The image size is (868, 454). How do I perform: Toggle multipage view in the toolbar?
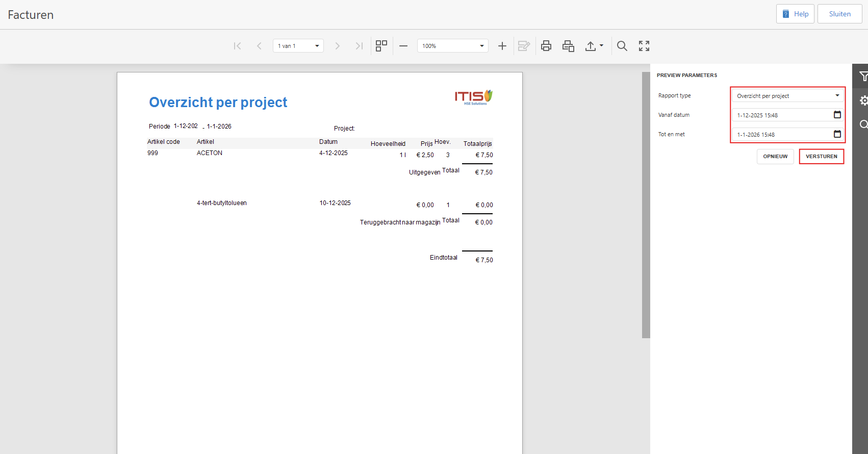click(x=381, y=46)
